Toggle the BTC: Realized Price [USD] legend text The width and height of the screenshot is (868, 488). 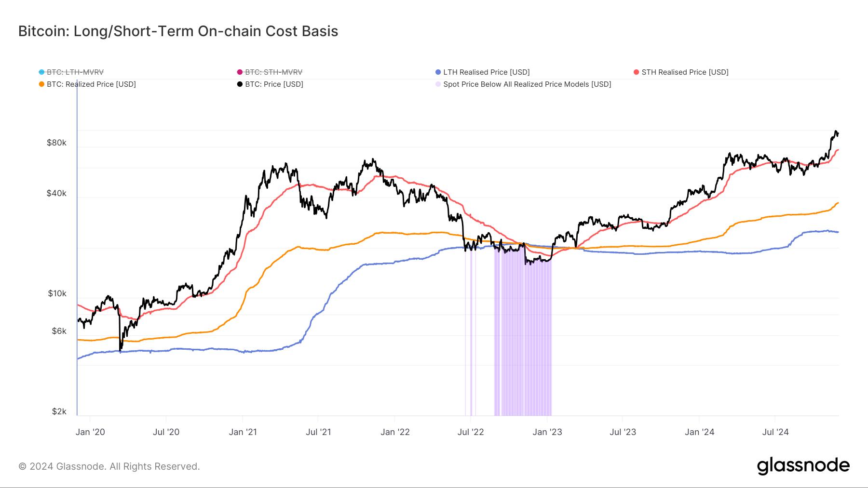[x=91, y=84]
